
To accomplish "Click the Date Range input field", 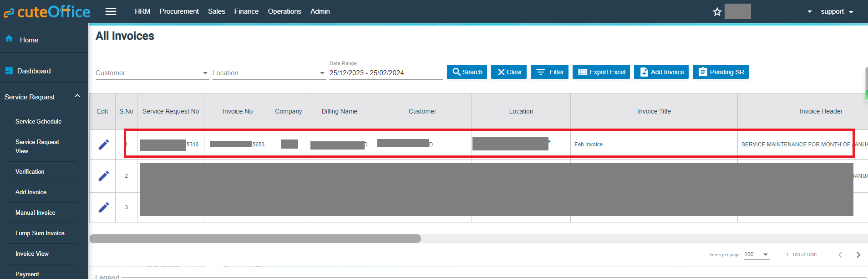I will pyautogui.click(x=386, y=73).
